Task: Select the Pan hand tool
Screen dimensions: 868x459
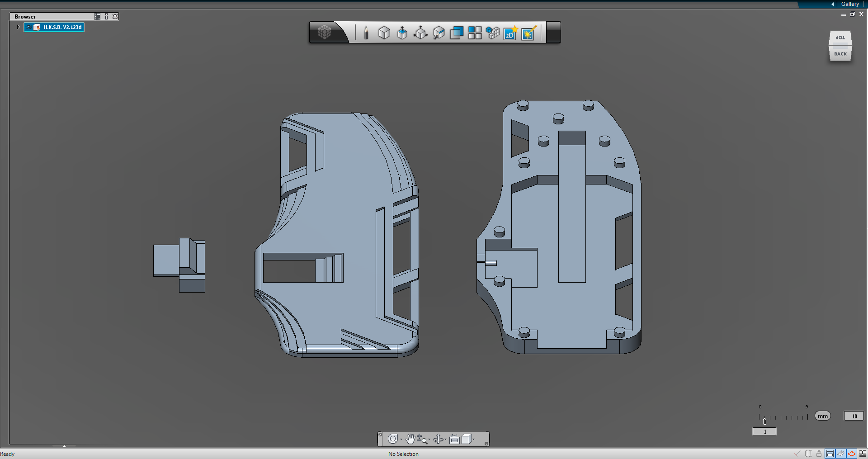Action: pyautogui.click(x=410, y=439)
